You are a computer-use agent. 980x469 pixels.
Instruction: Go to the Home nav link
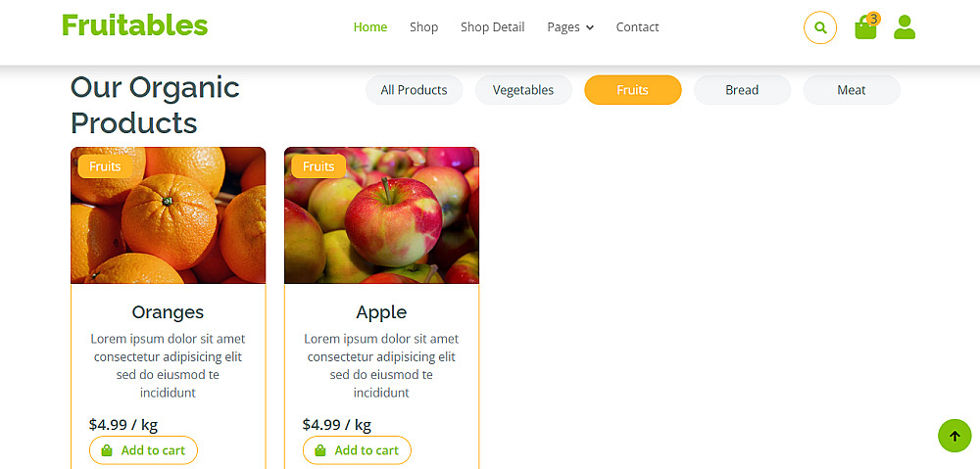[370, 27]
